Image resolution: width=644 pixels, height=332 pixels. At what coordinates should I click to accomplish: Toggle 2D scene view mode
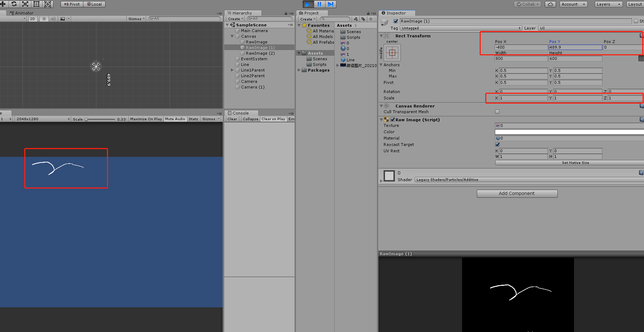click(x=32, y=19)
